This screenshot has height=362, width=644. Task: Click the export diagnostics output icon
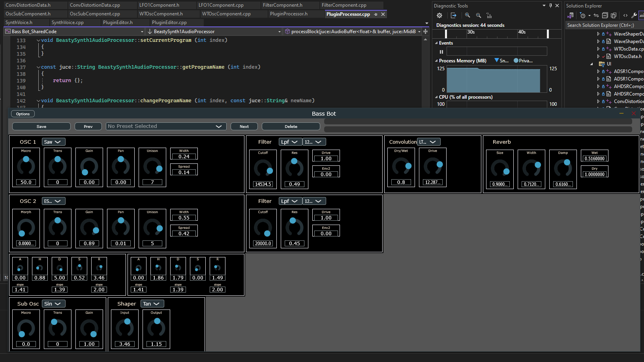coord(453,15)
